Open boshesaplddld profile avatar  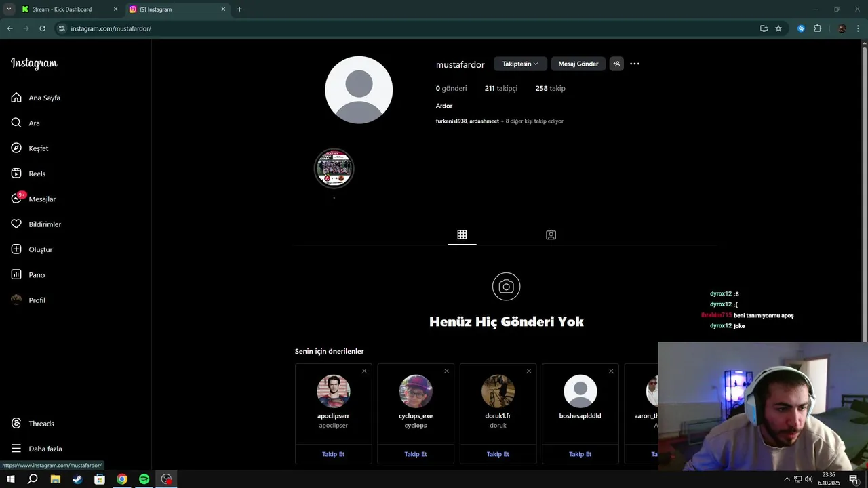[x=580, y=391]
